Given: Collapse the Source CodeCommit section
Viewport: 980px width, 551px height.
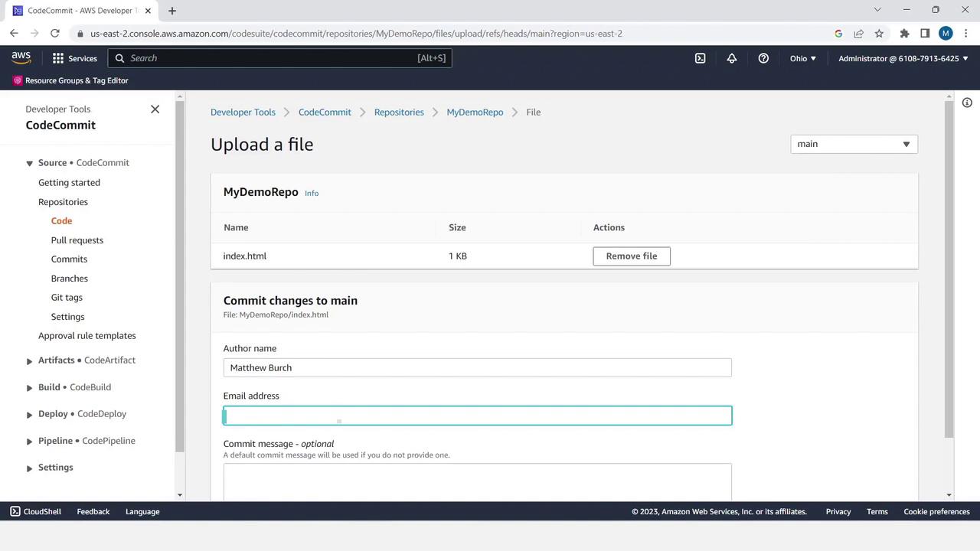Looking at the screenshot, I should tap(29, 163).
